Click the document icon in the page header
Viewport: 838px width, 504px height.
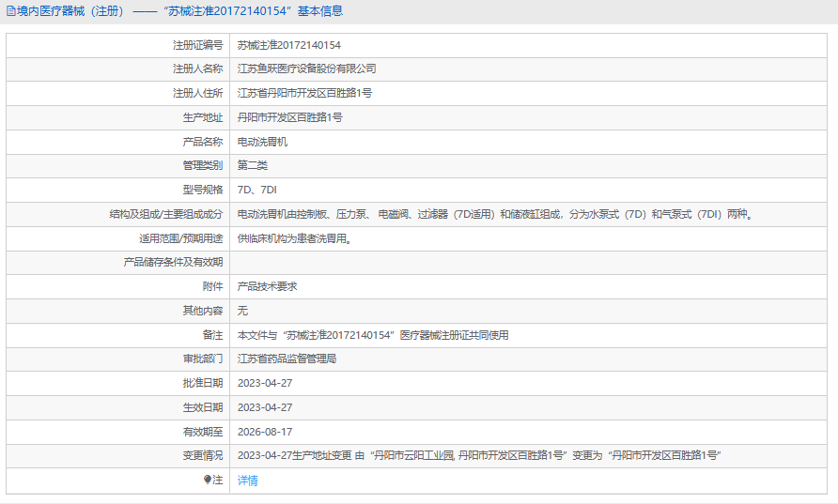tap(10, 11)
